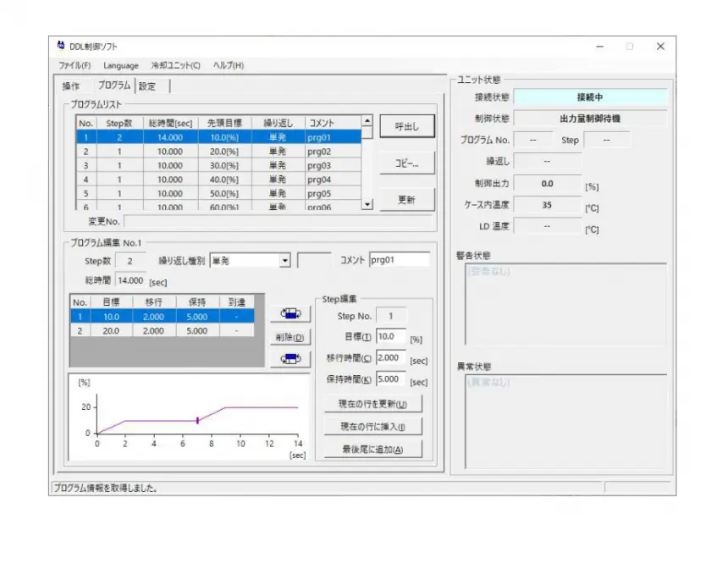Switch to the 操作 tab
The image size is (728, 586).
(x=71, y=86)
